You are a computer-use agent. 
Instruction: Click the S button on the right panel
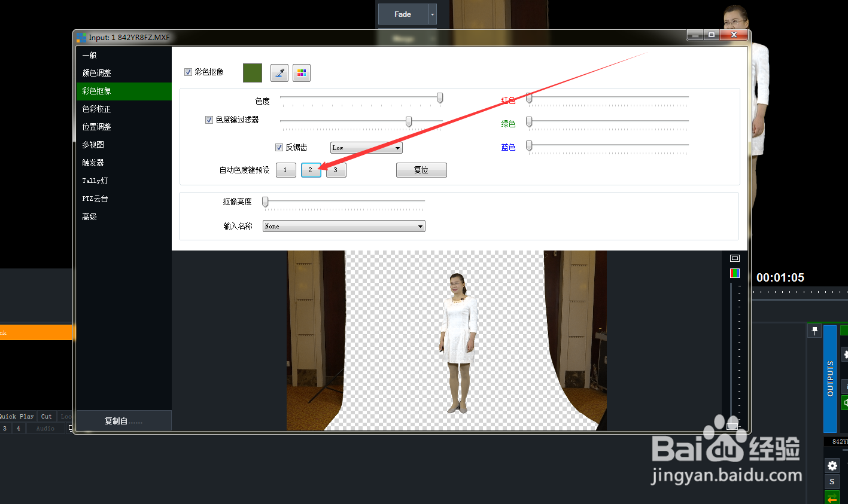pos(832,481)
